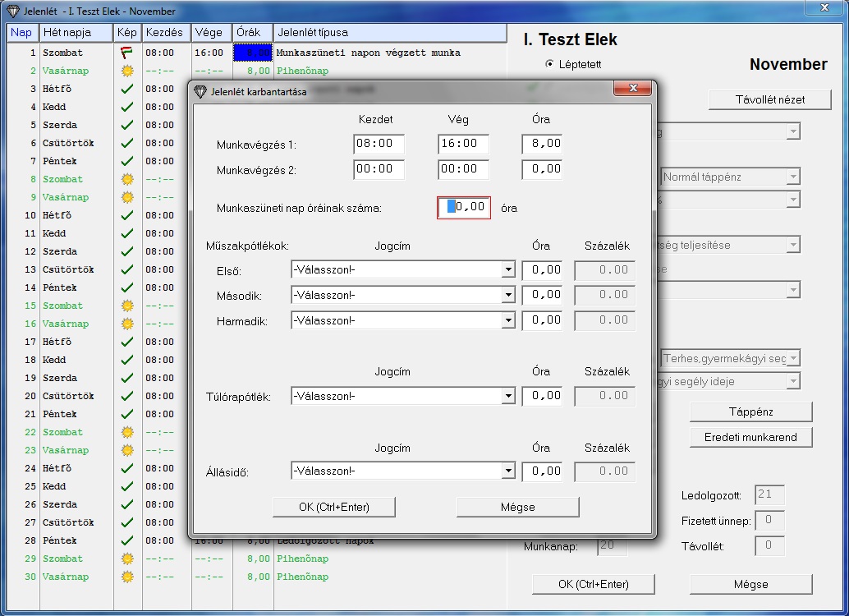This screenshot has width=849, height=616.
Task: Click the sun icon on row 15 Szombat
Action: pyautogui.click(x=126, y=306)
